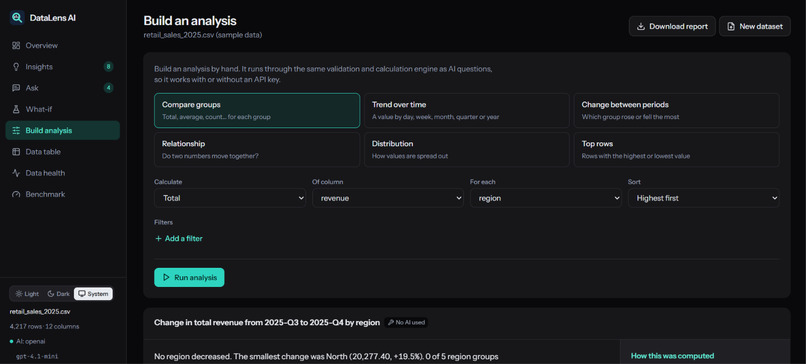Click the download icon in Download report
Viewport: 806px width, 364px height.
pos(641,26)
